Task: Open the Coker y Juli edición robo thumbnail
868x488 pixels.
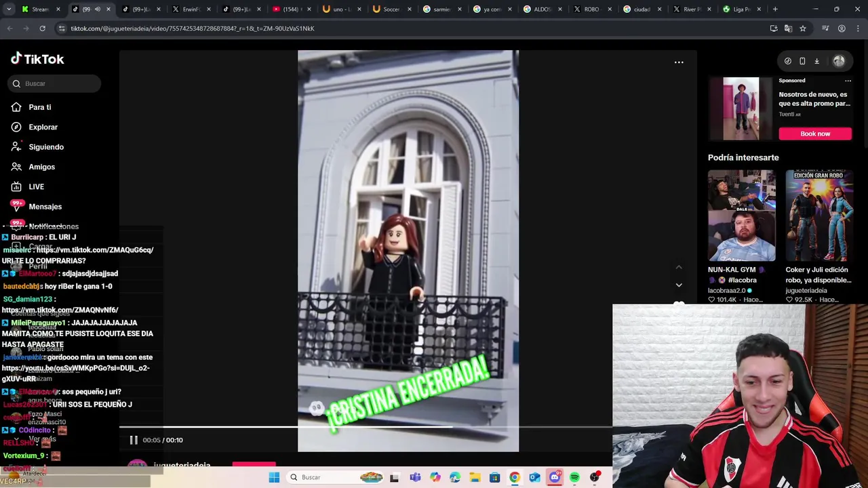Action: 819,216
